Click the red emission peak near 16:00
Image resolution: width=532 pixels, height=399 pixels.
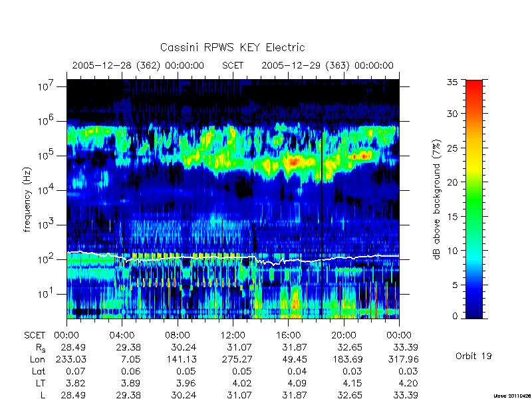coord(294,162)
